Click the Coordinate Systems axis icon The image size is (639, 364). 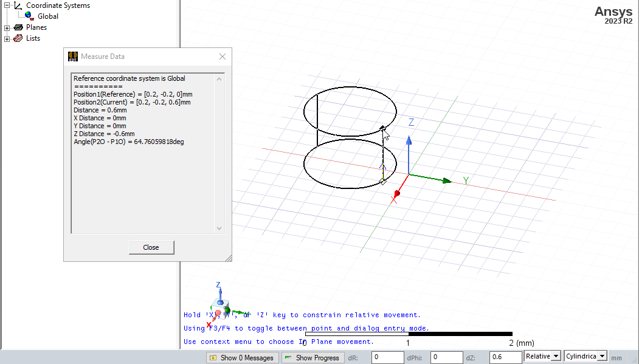(18, 5)
